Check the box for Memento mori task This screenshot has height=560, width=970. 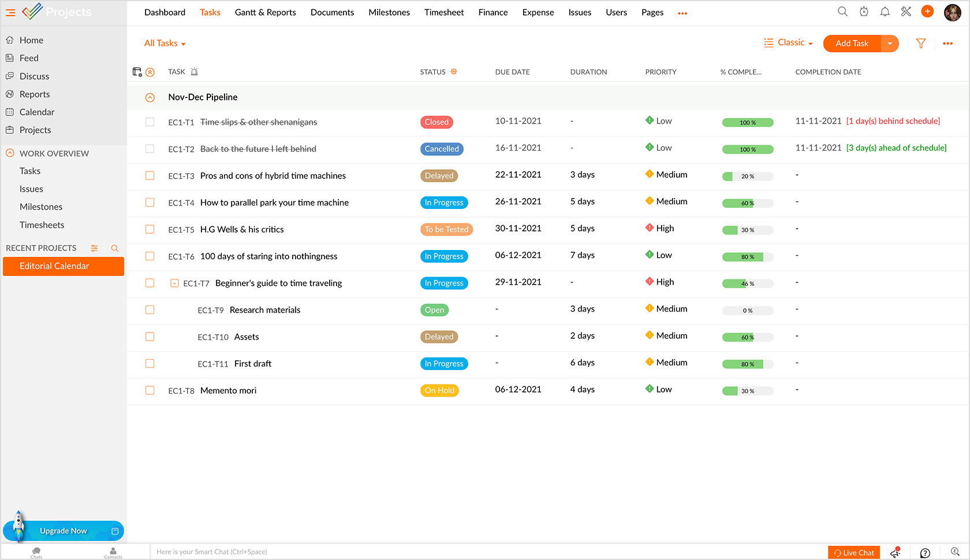pyautogui.click(x=150, y=390)
